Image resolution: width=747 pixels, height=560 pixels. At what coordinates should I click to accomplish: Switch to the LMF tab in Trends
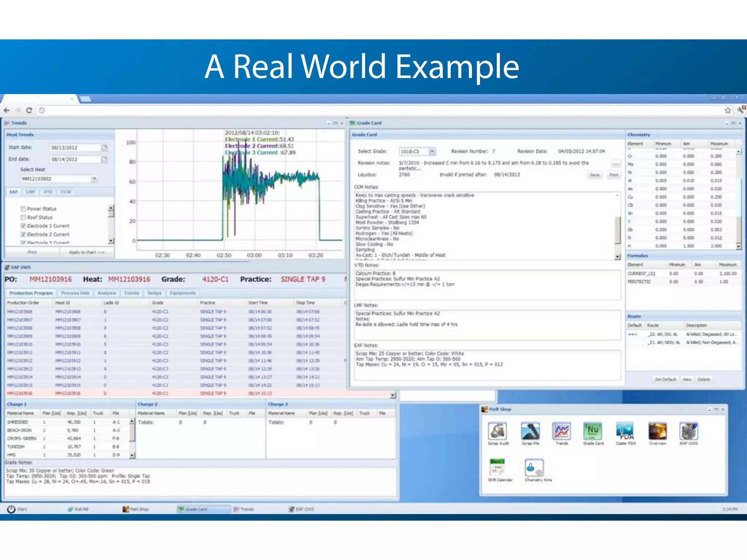(31, 192)
